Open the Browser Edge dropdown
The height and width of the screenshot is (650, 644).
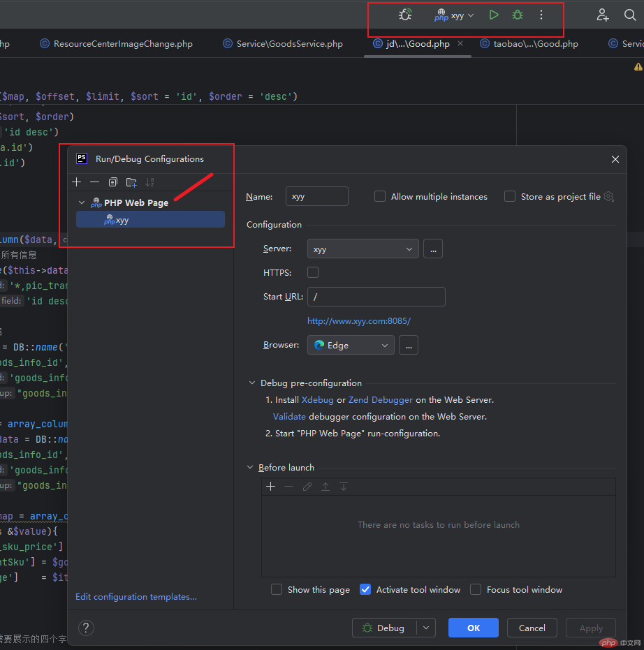351,345
